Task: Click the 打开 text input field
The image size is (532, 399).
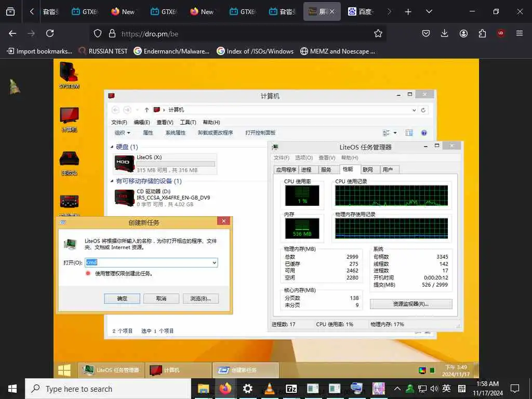Action: 148,262
